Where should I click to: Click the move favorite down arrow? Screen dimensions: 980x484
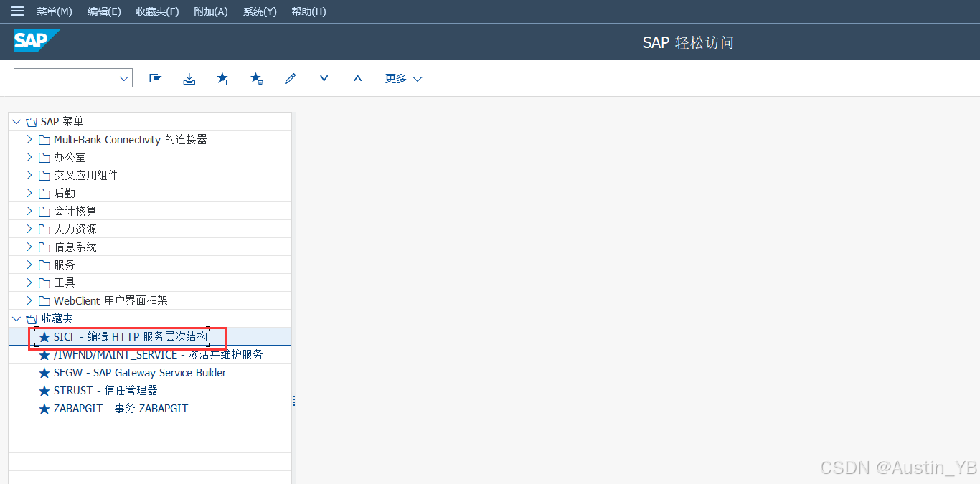(x=324, y=78)
